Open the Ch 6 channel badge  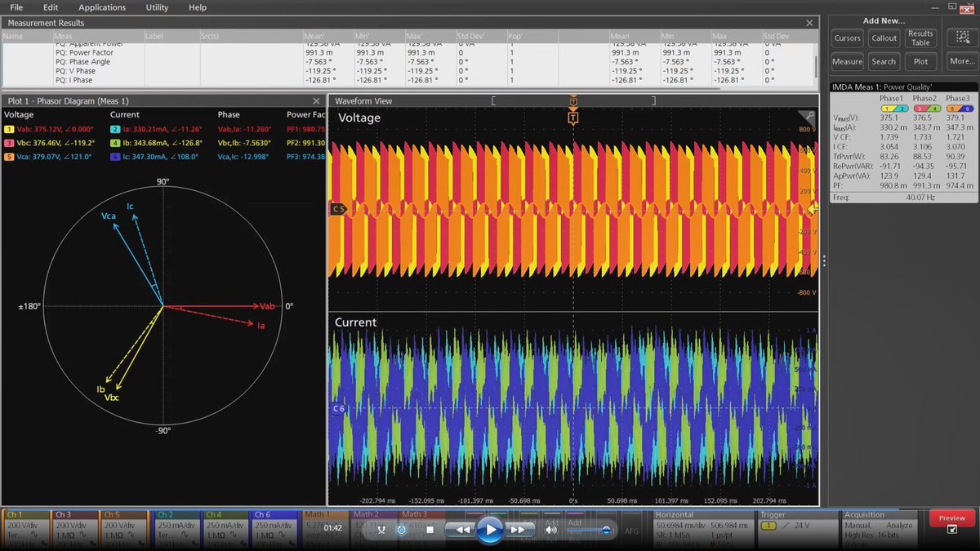coord(274,530)
